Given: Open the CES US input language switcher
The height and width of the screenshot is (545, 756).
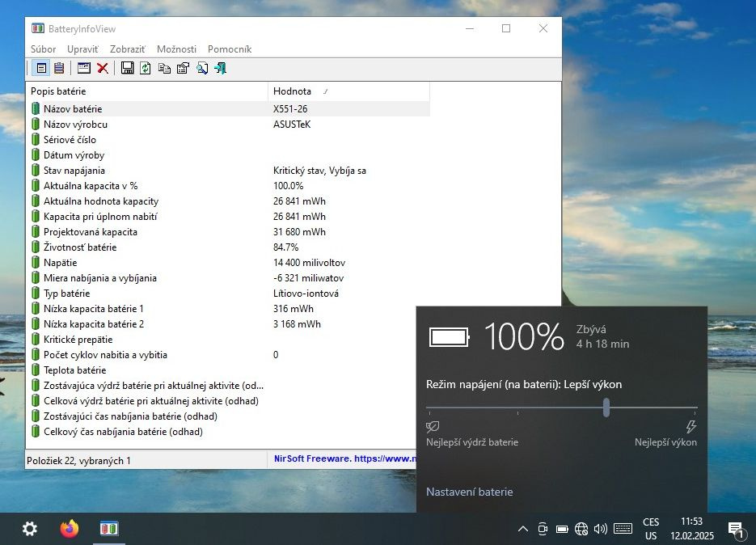Looking at the screenshot, I should click(651, 529).
